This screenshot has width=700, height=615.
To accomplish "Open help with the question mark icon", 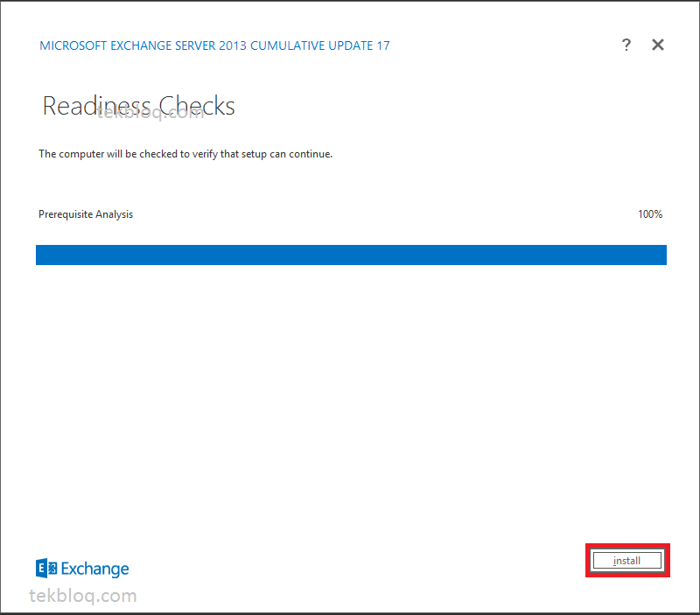I will pyautogui.click(x=626, y=45).
